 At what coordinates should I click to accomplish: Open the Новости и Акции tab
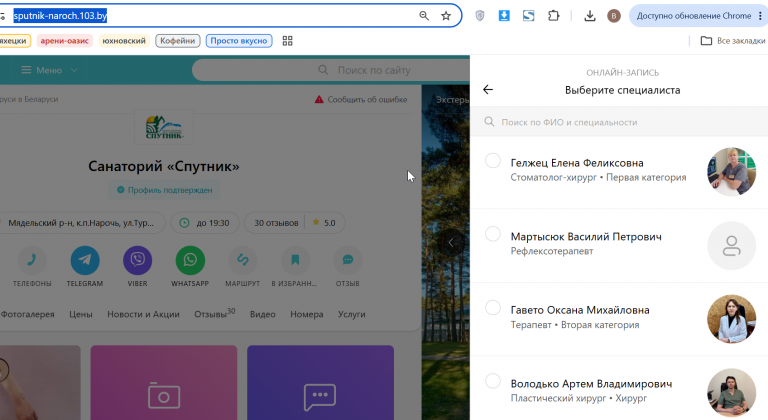[144, 314]
